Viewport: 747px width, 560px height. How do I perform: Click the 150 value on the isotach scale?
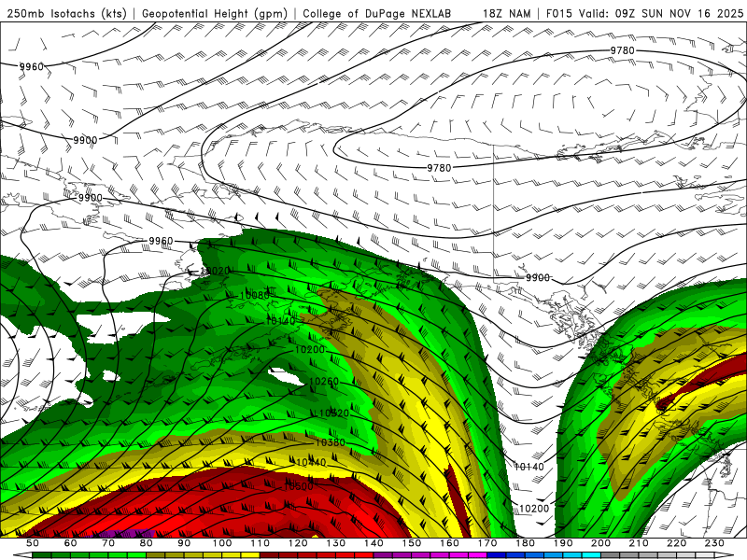click(x=412, y=543)
